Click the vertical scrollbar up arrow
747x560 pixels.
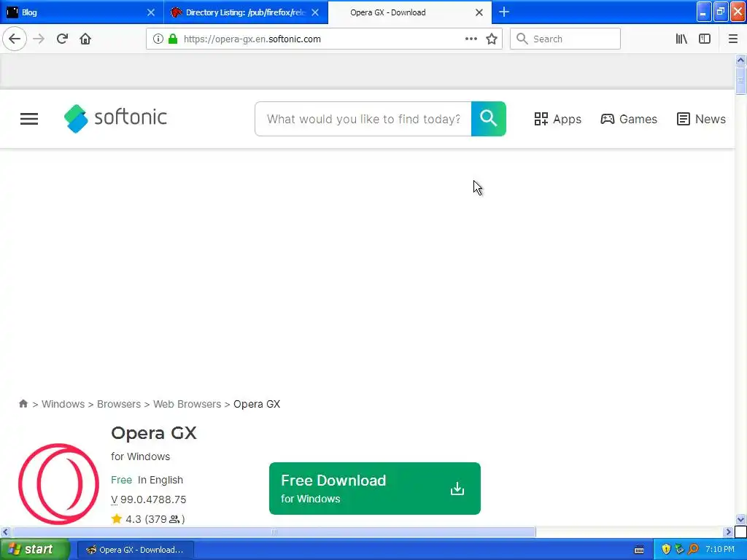(x=740, y=60)
